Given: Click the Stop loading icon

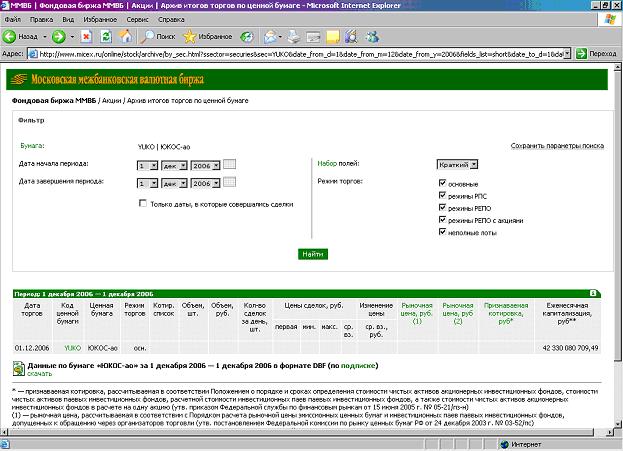Looking at the screenshot, I should 88,36.
